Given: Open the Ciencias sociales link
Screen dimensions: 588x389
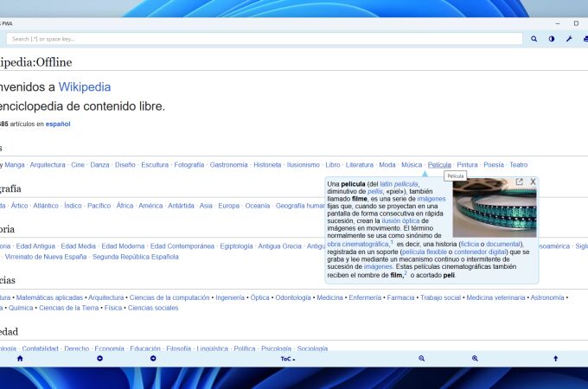Looking at the screenshot, I should (153, 308).
